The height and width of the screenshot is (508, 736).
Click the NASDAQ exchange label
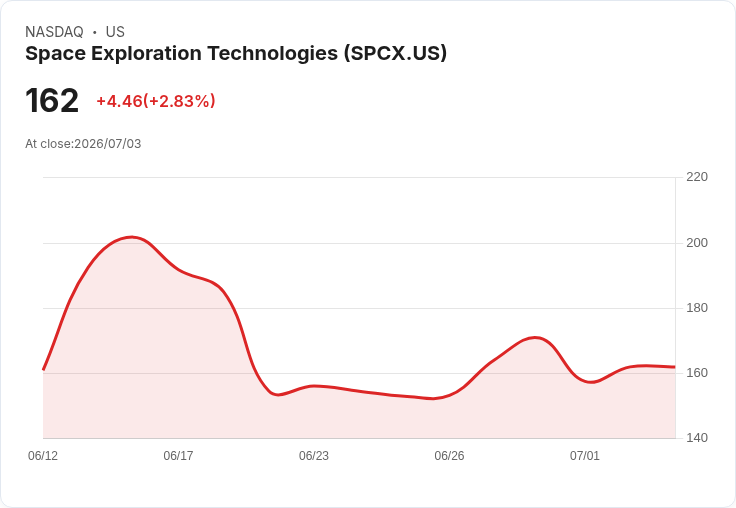pyautogui.click(x=54, y=32)
